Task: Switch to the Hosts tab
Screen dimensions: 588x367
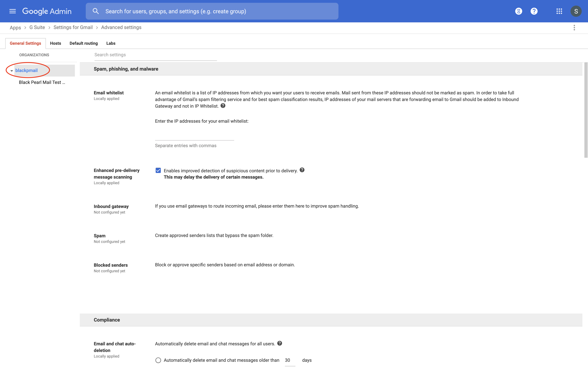Action: click(55, 43)
